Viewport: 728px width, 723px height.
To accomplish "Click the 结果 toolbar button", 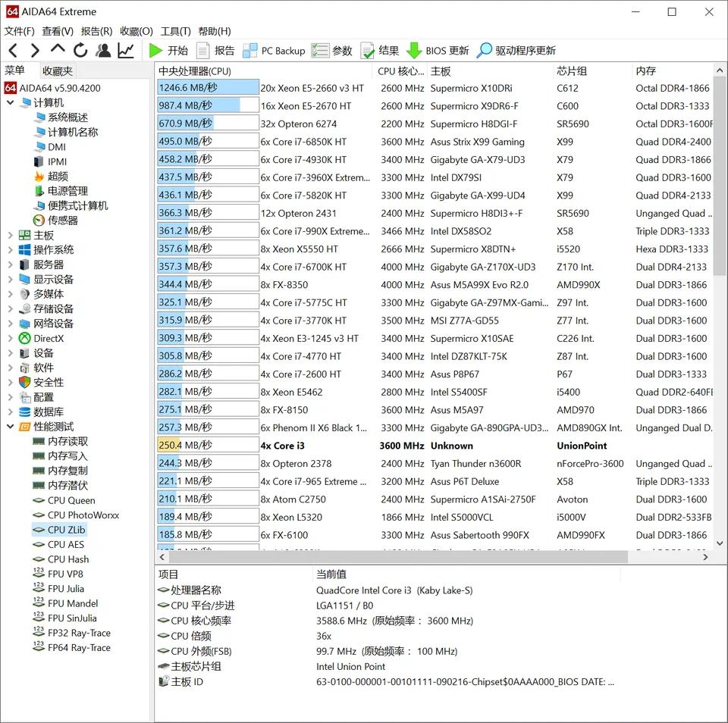I will [379, 51].
